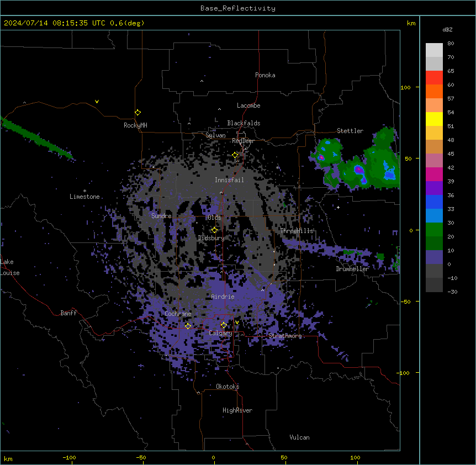Image resolution: width=476 pixels, height=465 pixels.
Task: Click the Innisfail city label
Action: point(229,180)
